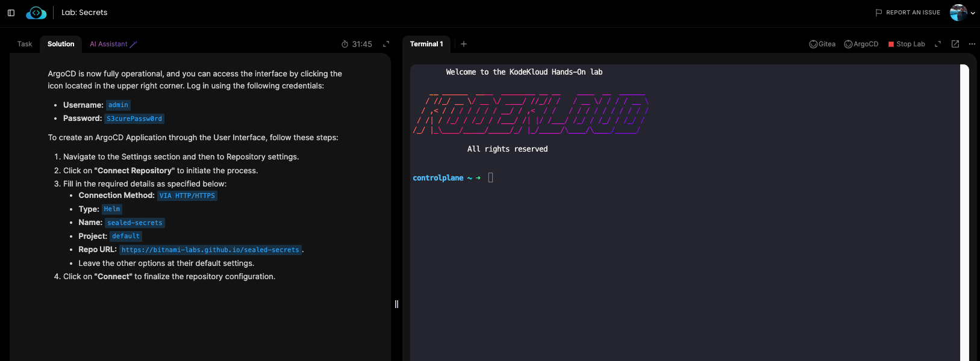Expand the terminal panel to fullscreen
The width and height of the screenshot is (980, 361).
(938, 44)
